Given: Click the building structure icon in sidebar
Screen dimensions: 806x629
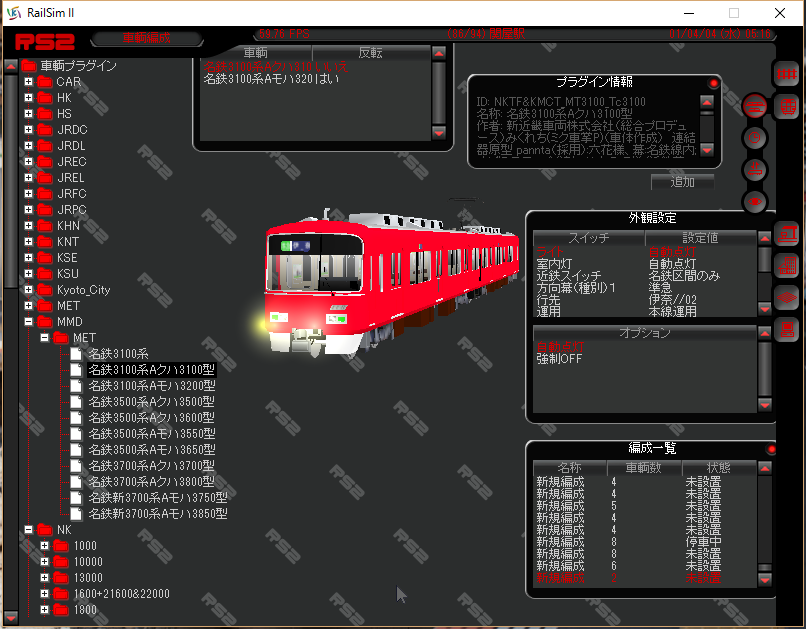Looking at the screenshot, I should (787, 265).
